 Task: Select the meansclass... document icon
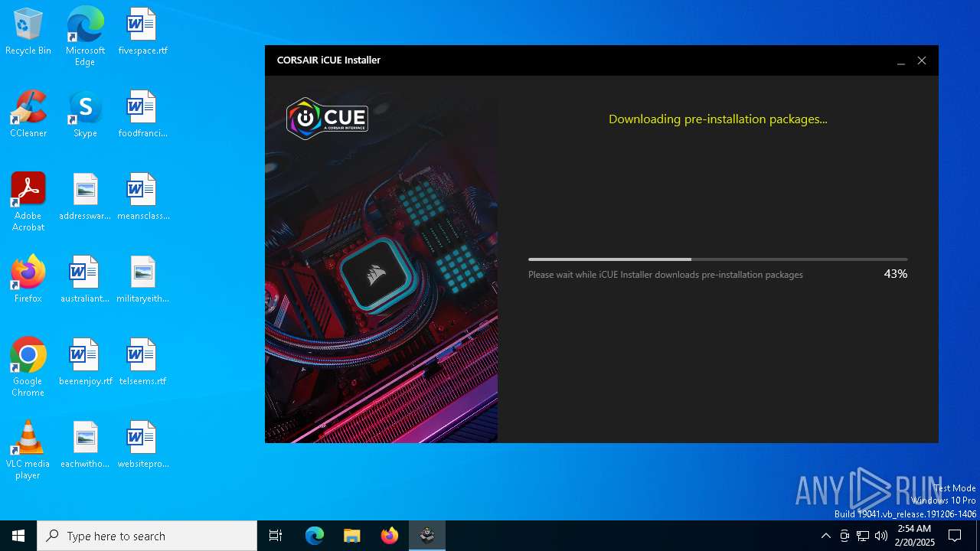[x=142, y=197]
